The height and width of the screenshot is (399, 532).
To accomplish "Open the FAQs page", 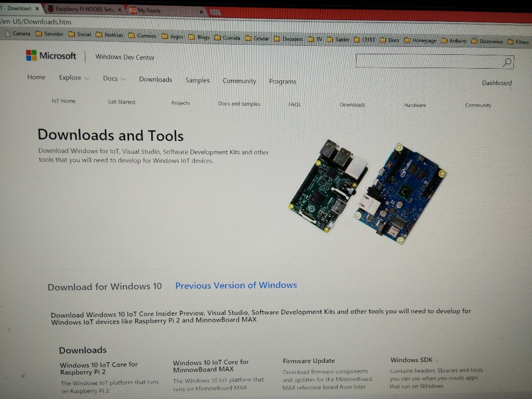I will coord(294,104).
